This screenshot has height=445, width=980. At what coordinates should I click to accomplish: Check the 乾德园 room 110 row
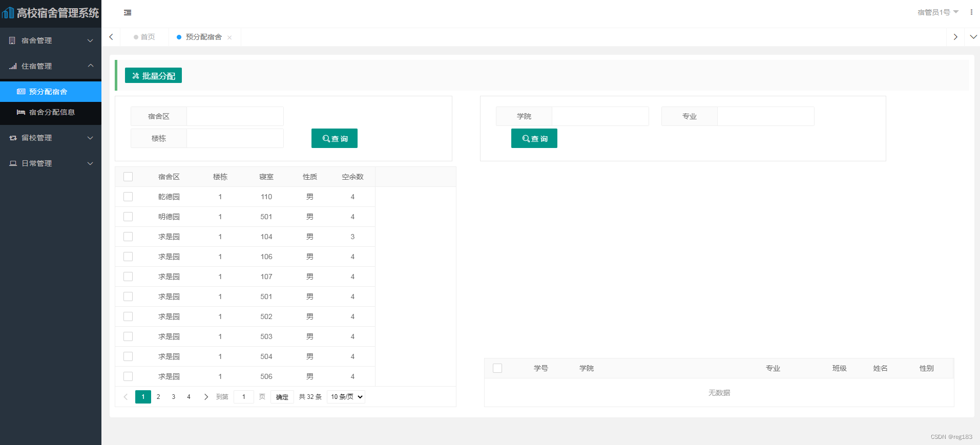point(128,197)
